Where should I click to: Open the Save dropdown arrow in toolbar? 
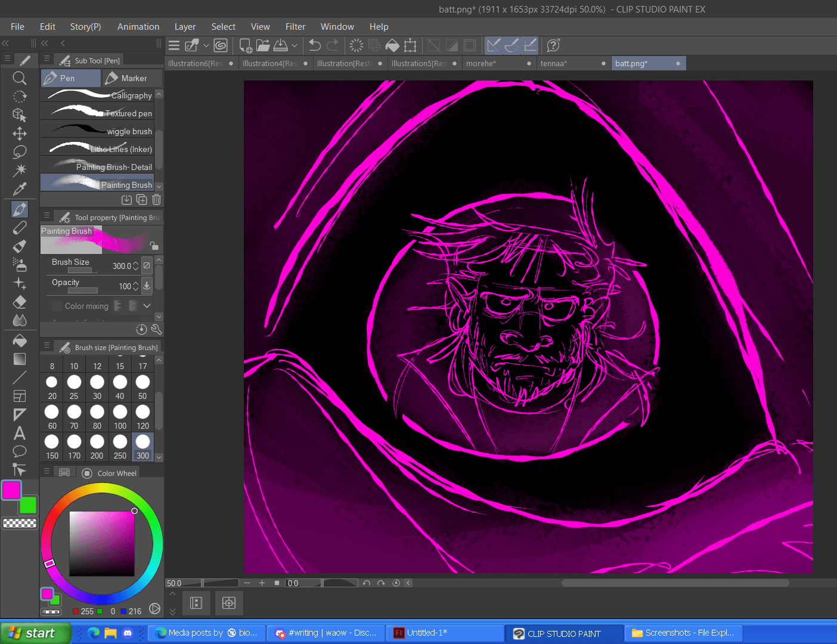294,45
